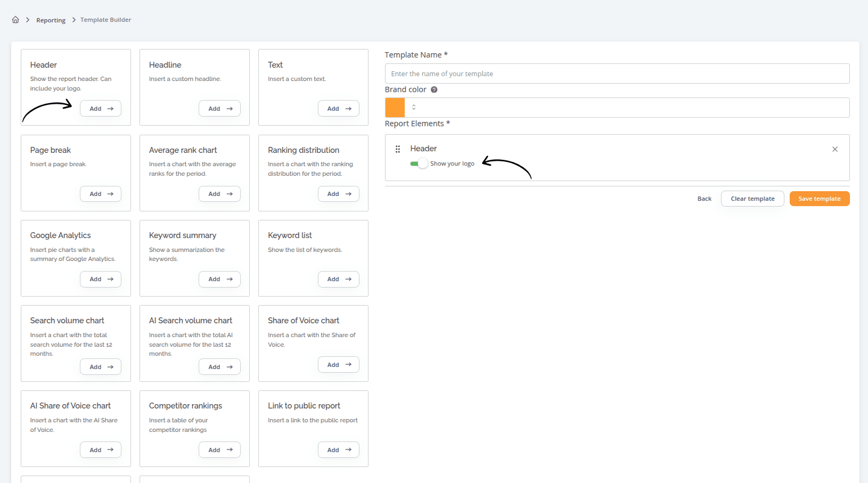
Task: Open the Reporting breadcrumb link
Action: (51, 20)
